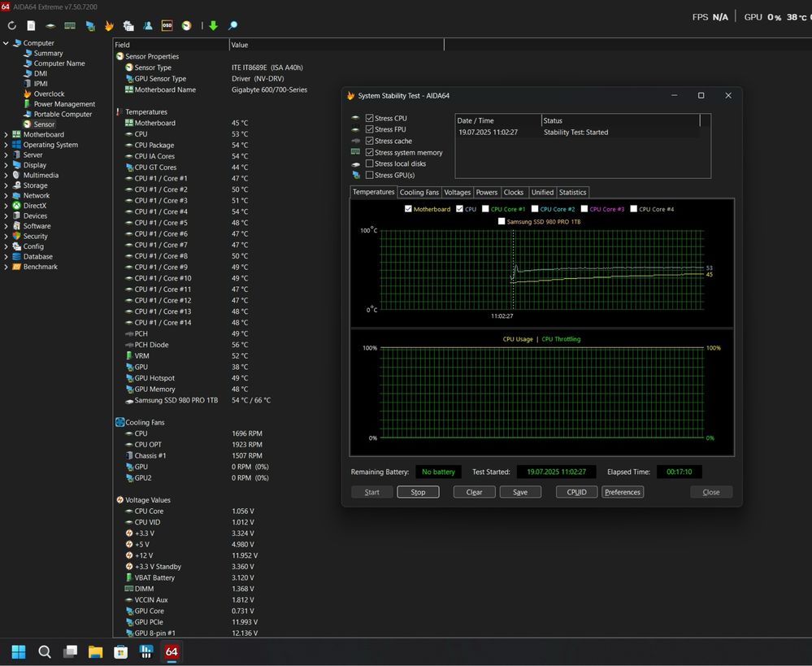812x666 pixels.
Task: Open the GPGPU benchmark monitor toolbar icon
Action: pos(90,25)
